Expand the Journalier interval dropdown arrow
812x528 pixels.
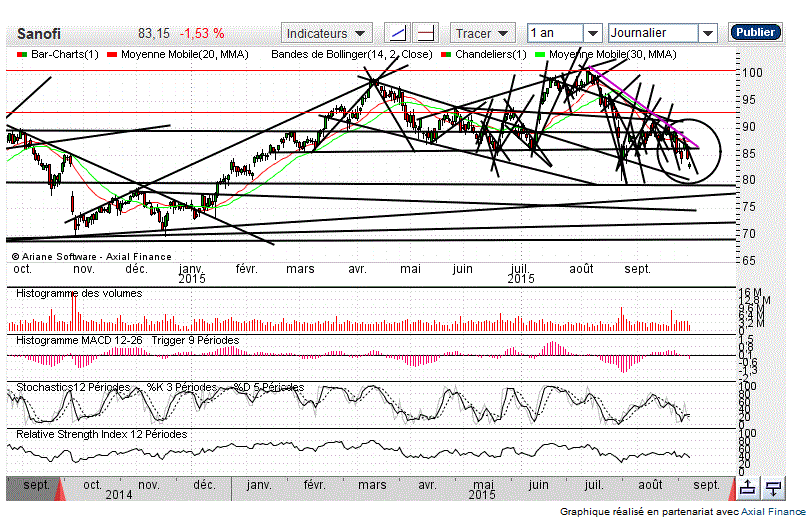click(707, 34)
